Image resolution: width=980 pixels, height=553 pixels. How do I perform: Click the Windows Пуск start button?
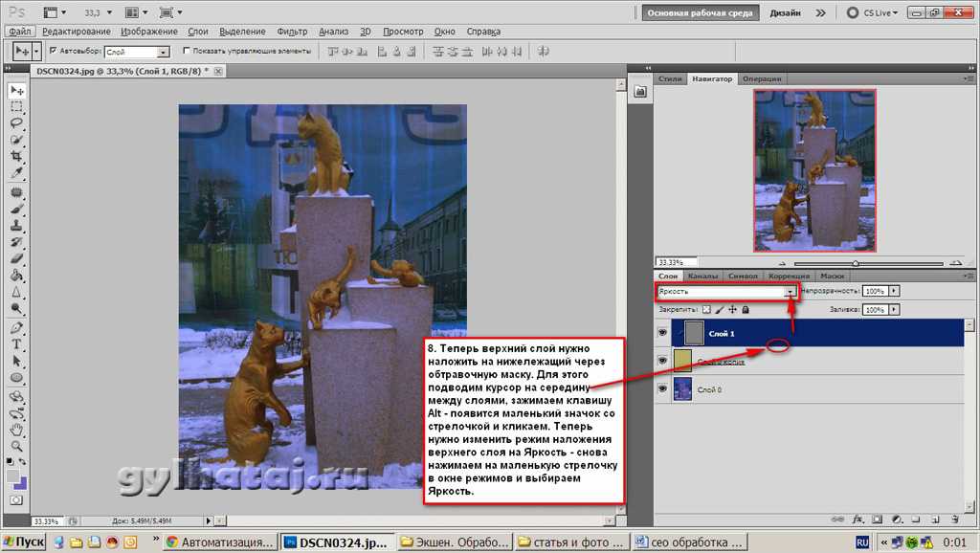25,542
